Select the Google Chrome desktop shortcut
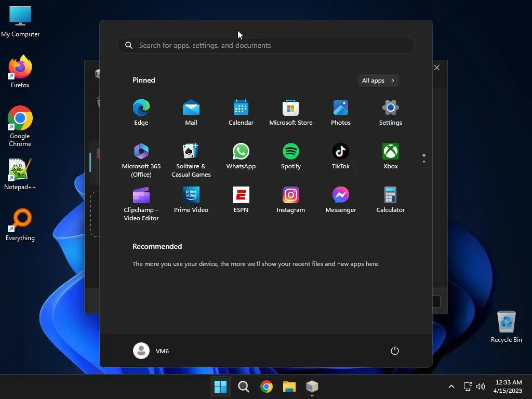Image resolution: width=532 pixels, height=399 pixels. click(20, 126)
